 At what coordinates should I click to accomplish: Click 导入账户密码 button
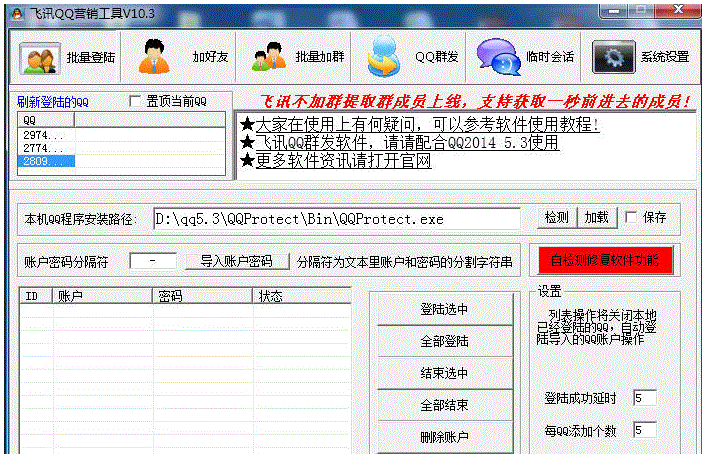click(237, 261)
